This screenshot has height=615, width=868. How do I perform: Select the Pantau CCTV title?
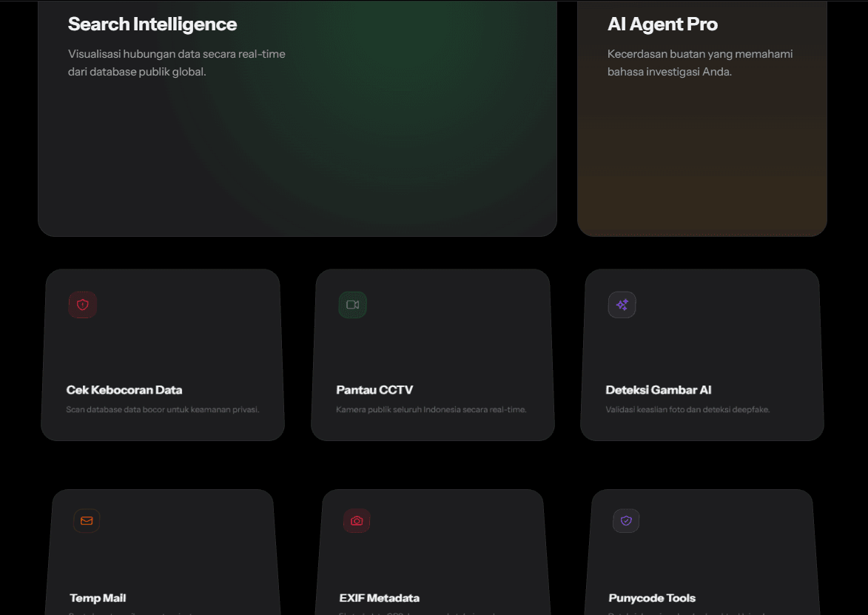[374, 390]
